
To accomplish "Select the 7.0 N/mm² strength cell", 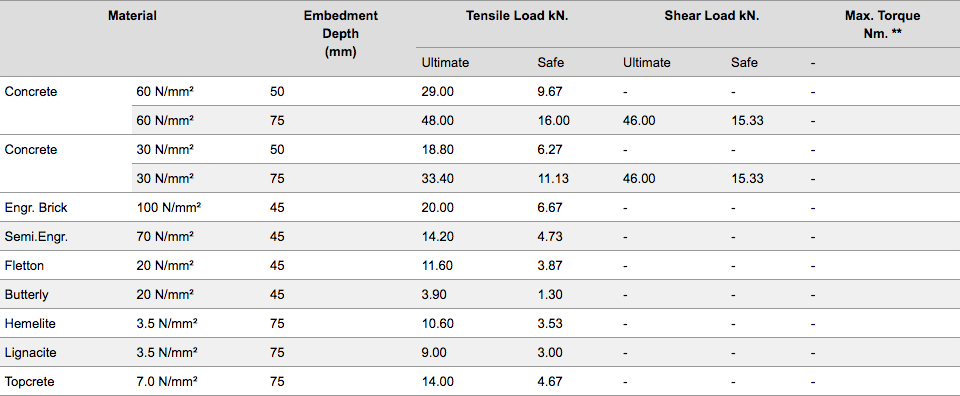I will [x=167, y=382].
